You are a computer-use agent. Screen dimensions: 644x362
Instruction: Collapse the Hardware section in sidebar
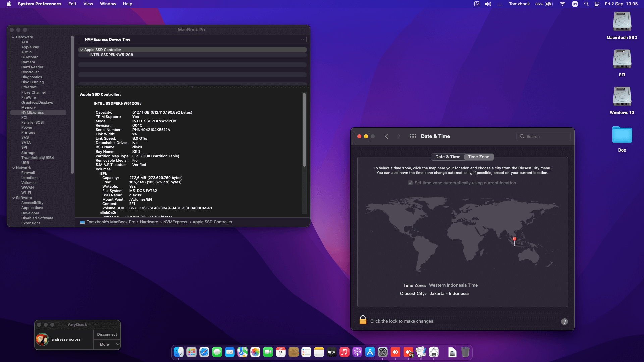13,37
